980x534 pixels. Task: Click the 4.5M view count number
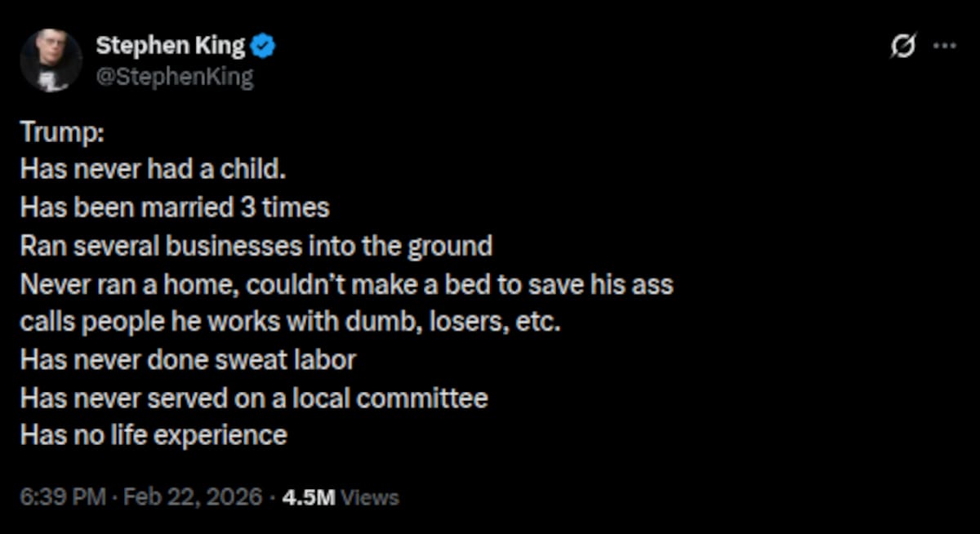coord(308,496)
